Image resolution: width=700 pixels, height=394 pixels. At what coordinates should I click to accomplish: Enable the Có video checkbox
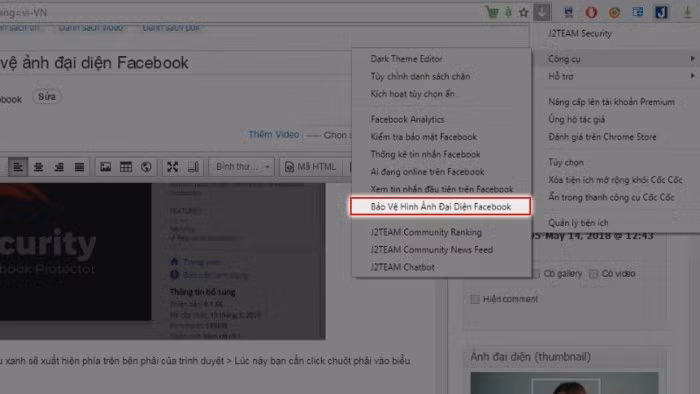coord(593,274)
